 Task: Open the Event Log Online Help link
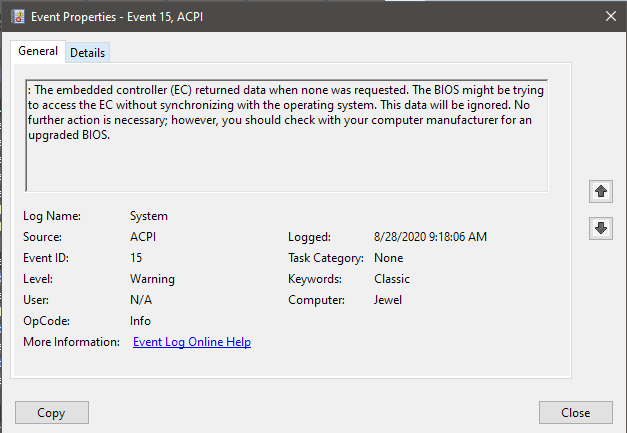pyautogui.click(x=191, y=342)
